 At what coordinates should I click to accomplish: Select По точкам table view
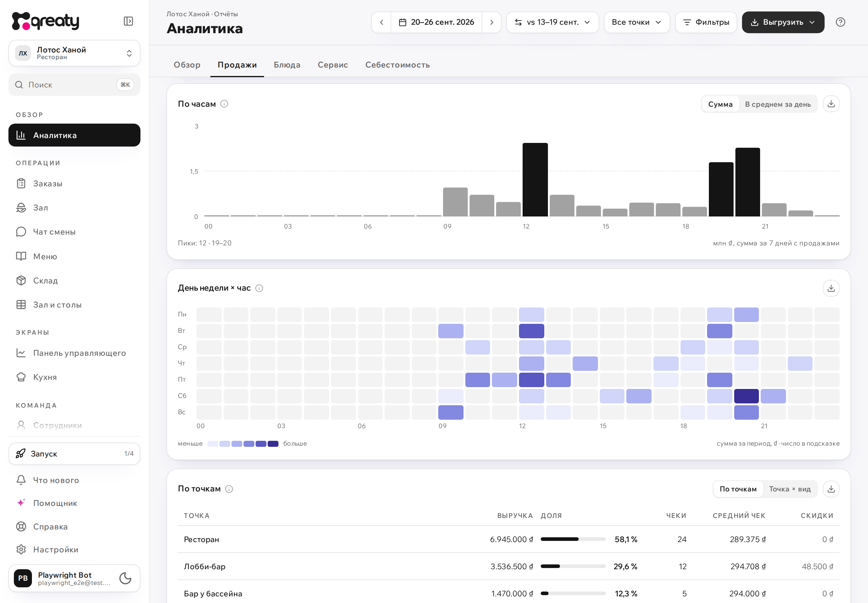click(x=738, y=489)
